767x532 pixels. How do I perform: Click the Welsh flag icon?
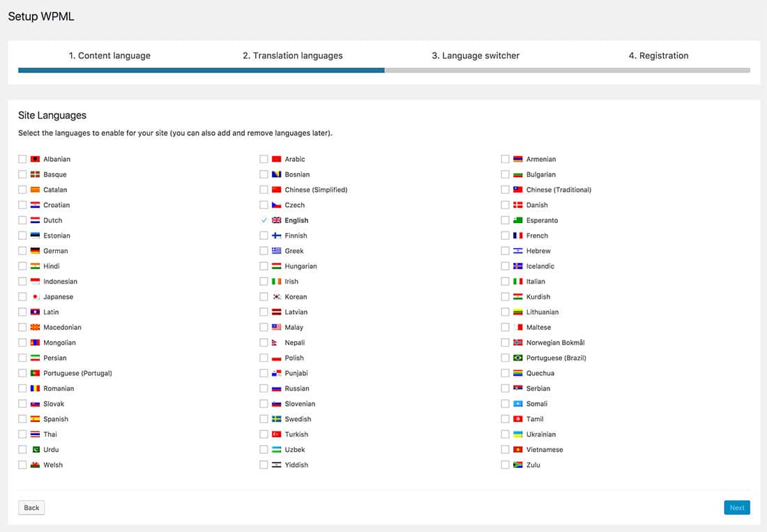pyautogui.click(x=35, y=465)
